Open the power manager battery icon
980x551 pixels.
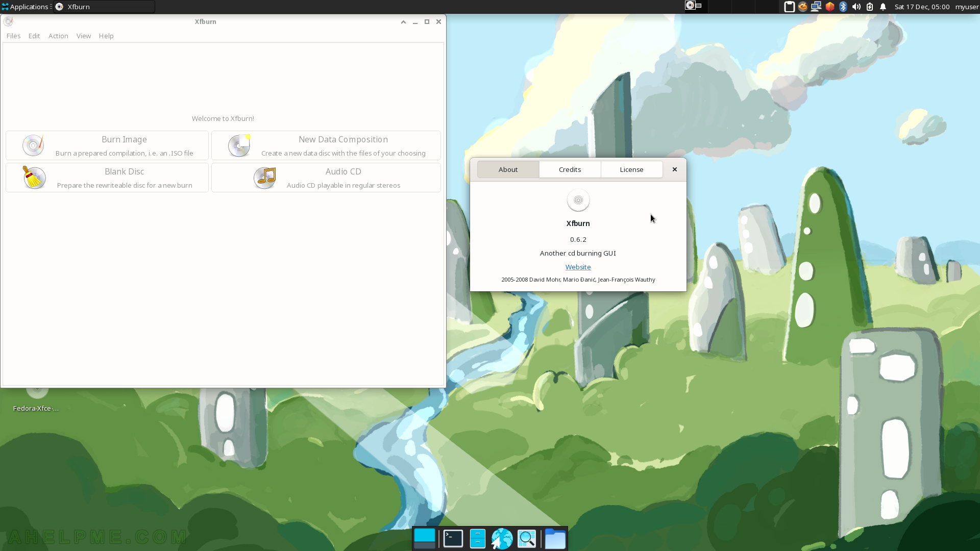pyautogui.click(x=870, y=7)
